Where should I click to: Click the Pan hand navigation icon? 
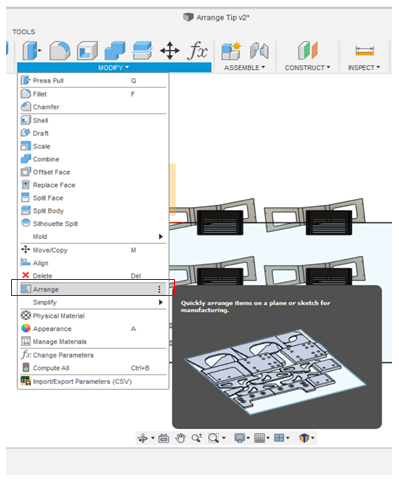[x=180, y=438]
